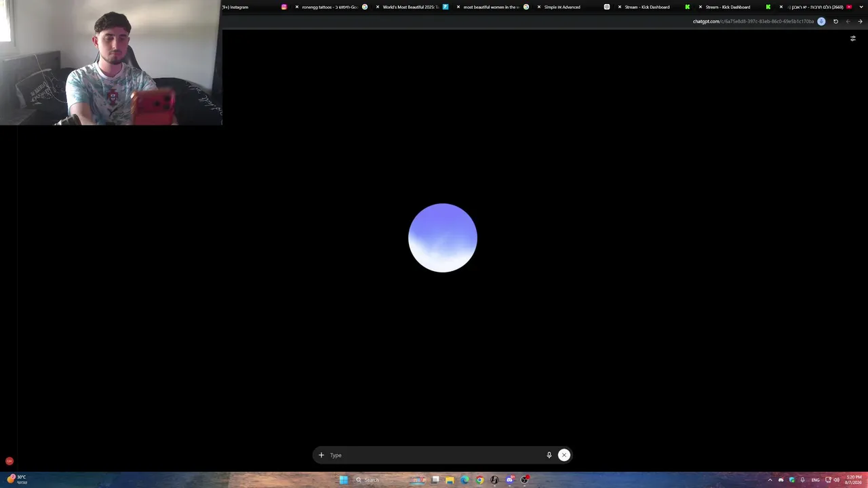Switch to the ronengg tattoos tab
This screenshot has height=488, width=868.
(x=332, y=7)
